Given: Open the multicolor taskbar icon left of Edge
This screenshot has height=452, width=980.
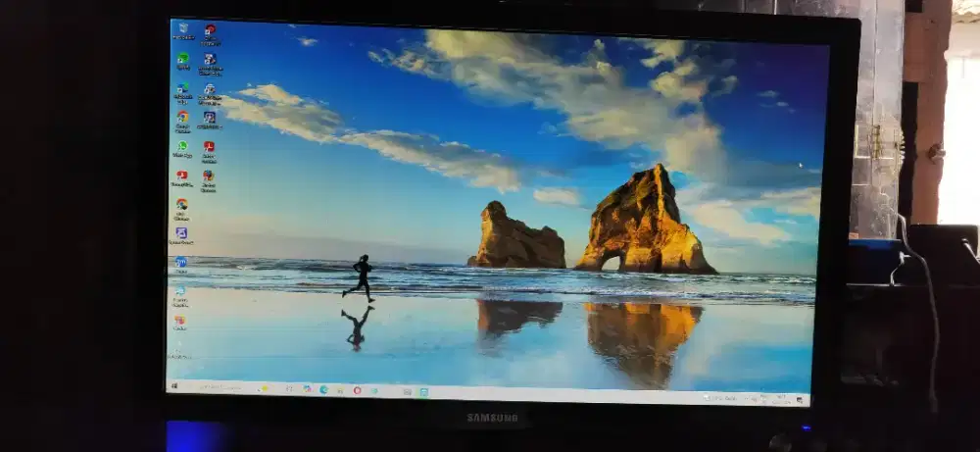Looking at the screenshot, I should 307,389.
